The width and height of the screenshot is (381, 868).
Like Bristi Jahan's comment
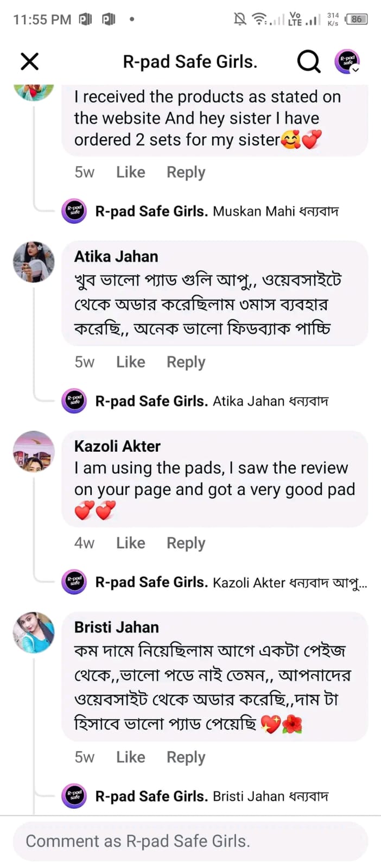(130, 757)
